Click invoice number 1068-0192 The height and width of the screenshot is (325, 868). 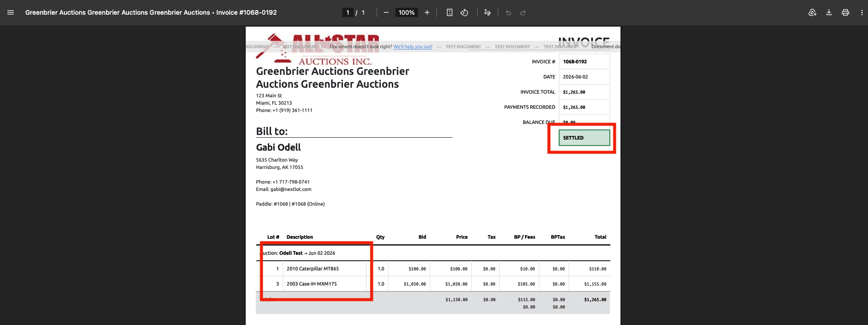pos(575,62)
